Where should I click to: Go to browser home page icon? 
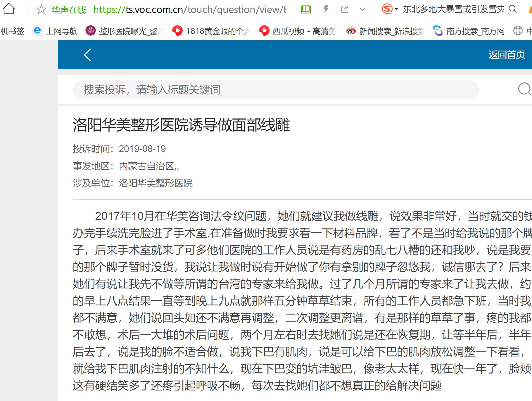pos(9,9)
